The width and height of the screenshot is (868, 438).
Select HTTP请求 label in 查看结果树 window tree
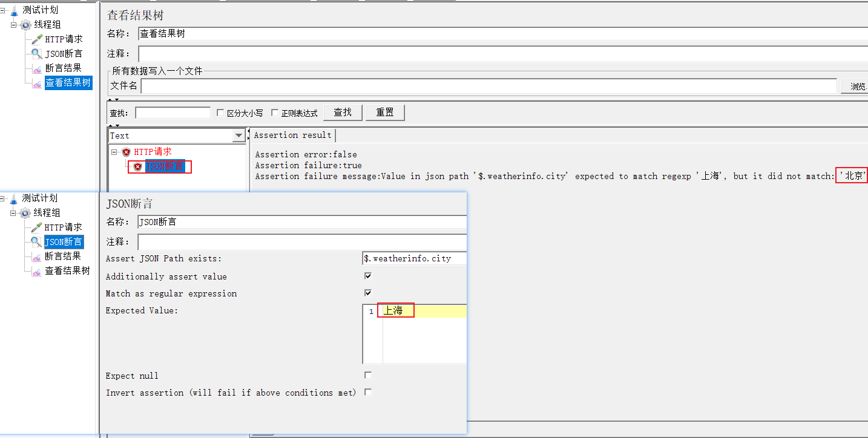click(x=64, y=39)
